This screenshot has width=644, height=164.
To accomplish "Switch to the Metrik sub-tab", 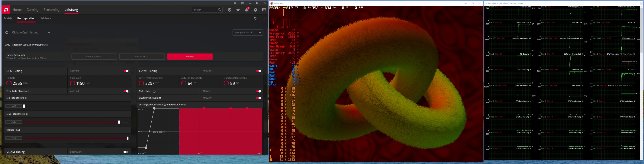I will pyautogui.click(x=8, y=18).
